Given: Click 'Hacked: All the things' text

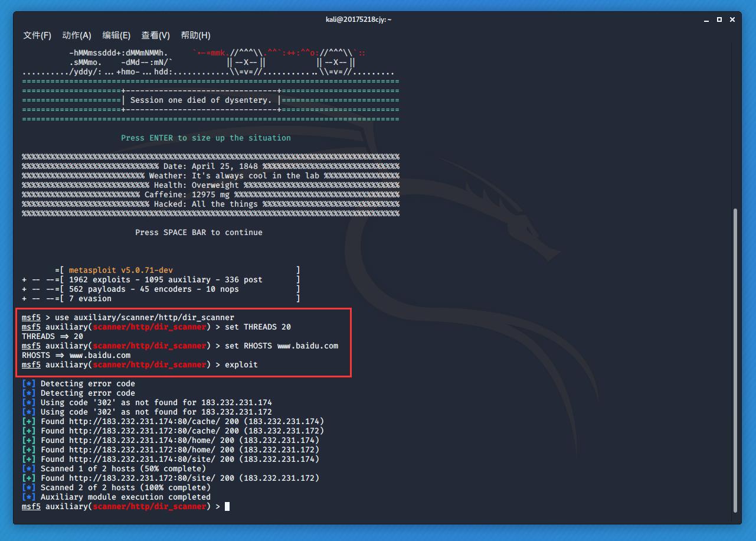Looking at the screenshot, I should pyautogui.click(x=206, y=204).
